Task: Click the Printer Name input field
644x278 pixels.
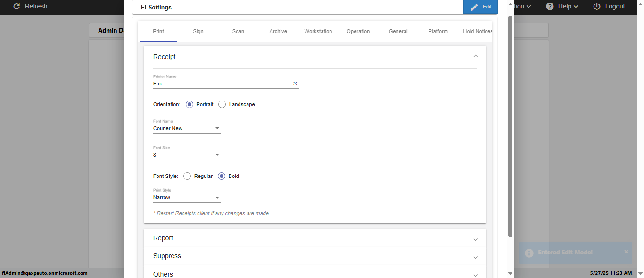Action: pos(222,84)
